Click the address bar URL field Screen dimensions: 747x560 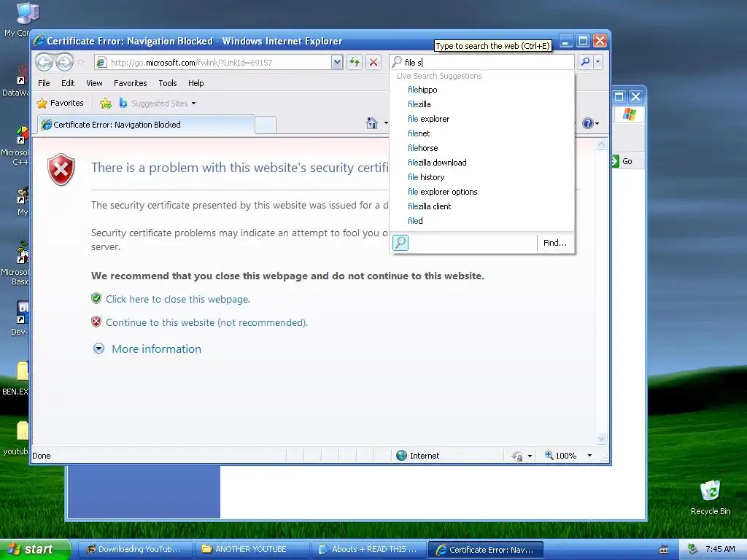[212, 63]
